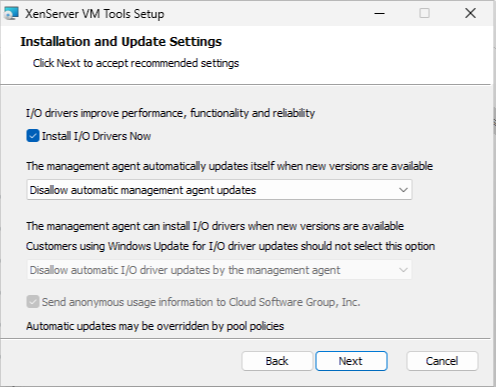Viewport: 496px width, 387px height.
Task: Click 'Automatic updates may be overridden' note
Action: tap(155, 326)
